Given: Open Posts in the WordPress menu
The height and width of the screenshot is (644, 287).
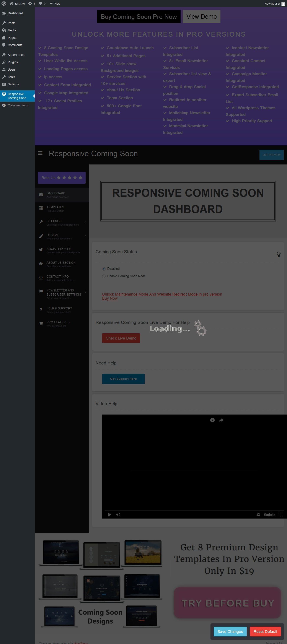Looking at the screenshot, I should 17,23.
